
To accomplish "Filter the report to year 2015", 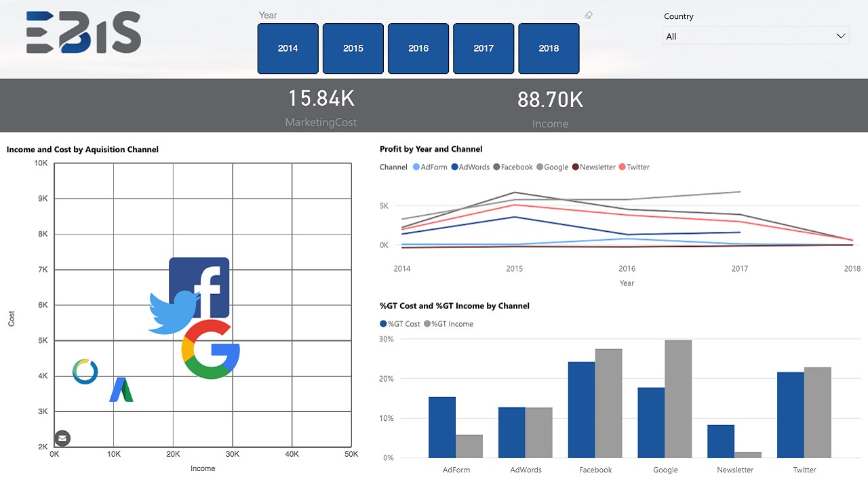I will point(353,48).
